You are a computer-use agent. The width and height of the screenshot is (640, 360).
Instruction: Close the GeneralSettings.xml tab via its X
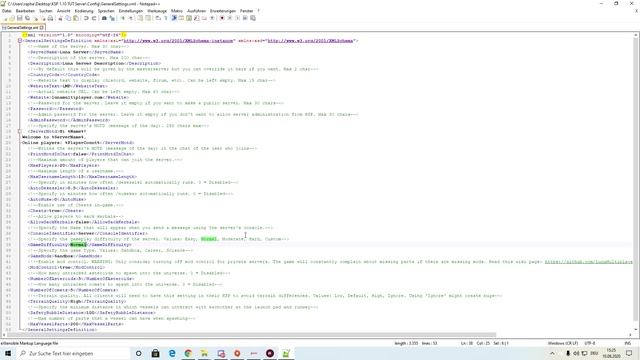[x=42, y=27]
